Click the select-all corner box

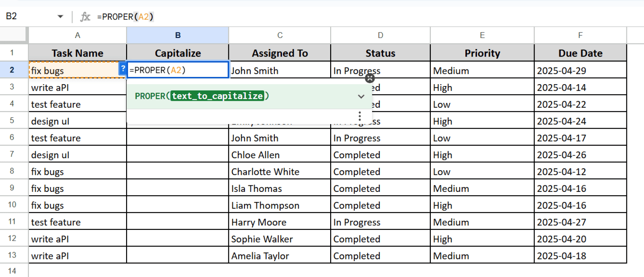click(13, 34)
